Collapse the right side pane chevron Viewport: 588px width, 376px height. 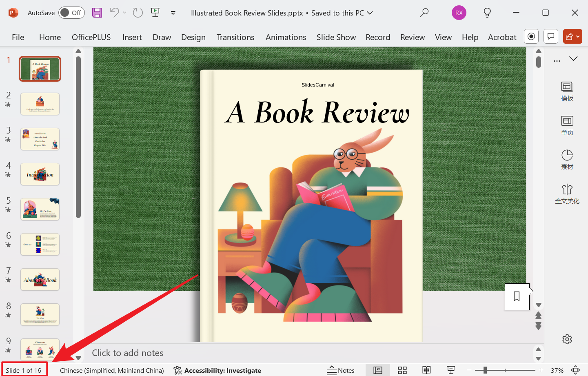(573, 59)
